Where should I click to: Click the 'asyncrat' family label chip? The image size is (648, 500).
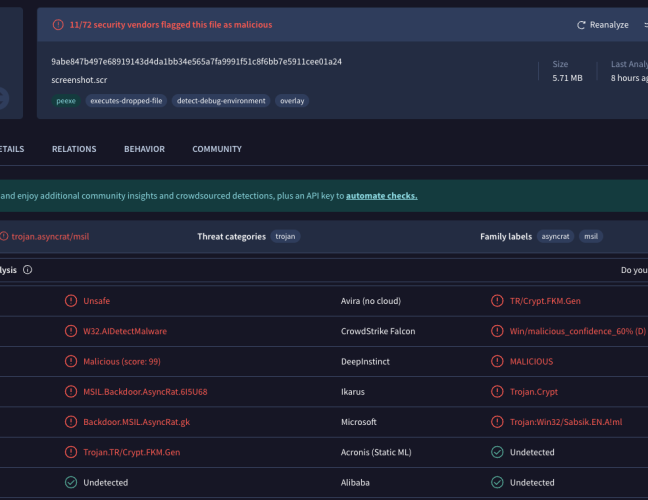(x=554, y=237)
